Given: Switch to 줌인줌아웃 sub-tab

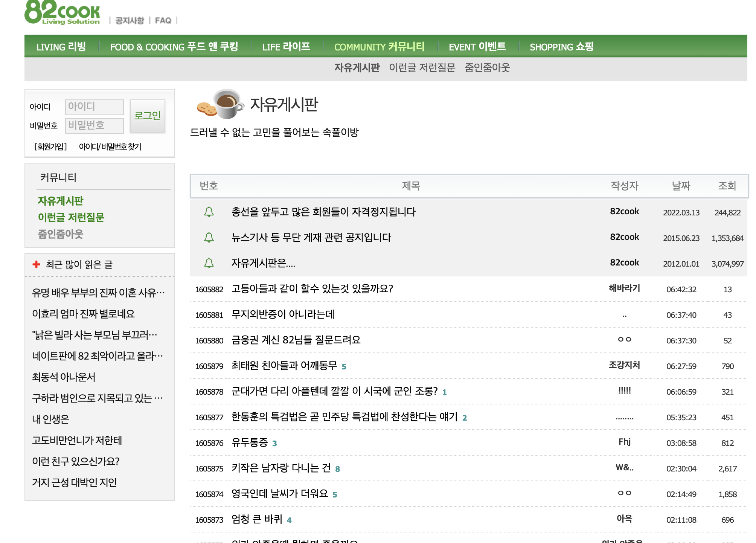Looking at the screenshot, I should [487, 68].
